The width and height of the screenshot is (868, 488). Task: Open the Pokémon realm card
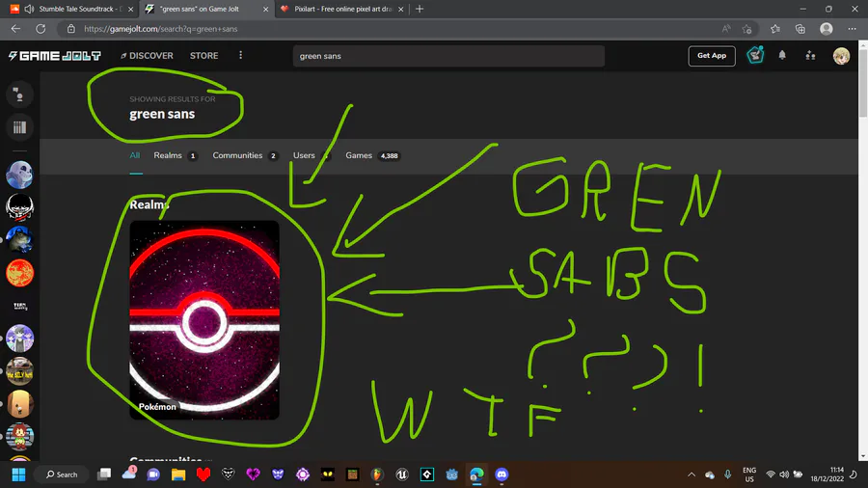pyautogui.click(x=204, y=320)
